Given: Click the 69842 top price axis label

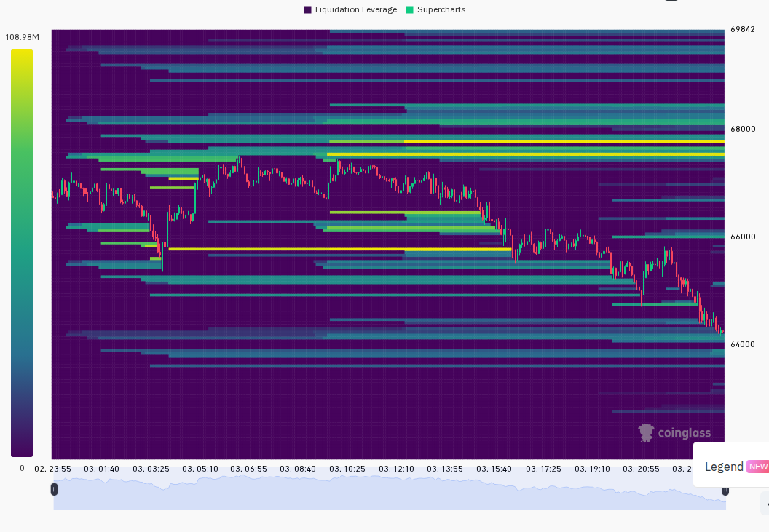Looking at the screenshot, I should pyautogui.click(x=743, y=29).
